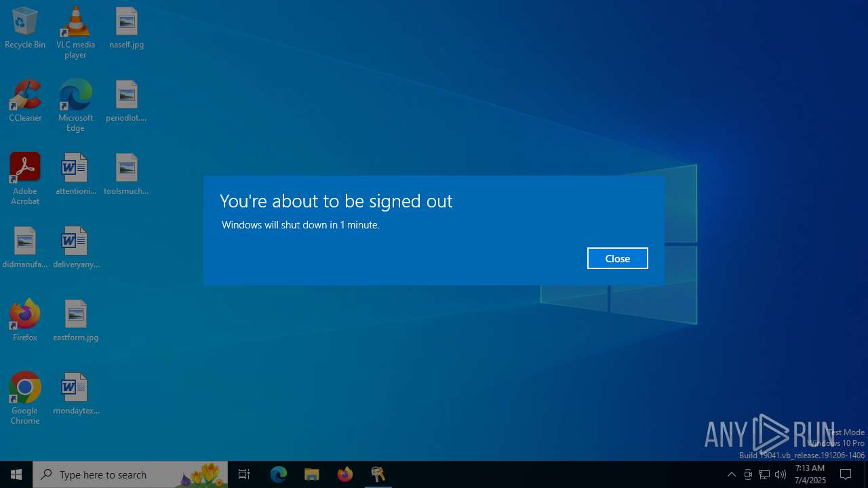The height and width of the screenshot is (488, 868).
Task: Launch Edge from the taskbar
Action: click(278, 474)
